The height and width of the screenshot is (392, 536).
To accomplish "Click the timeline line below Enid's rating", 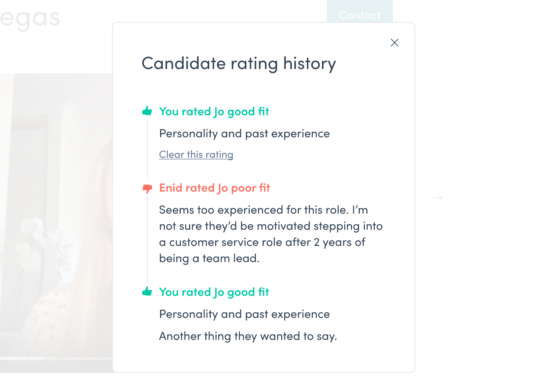I will click(x=148, y=239).
